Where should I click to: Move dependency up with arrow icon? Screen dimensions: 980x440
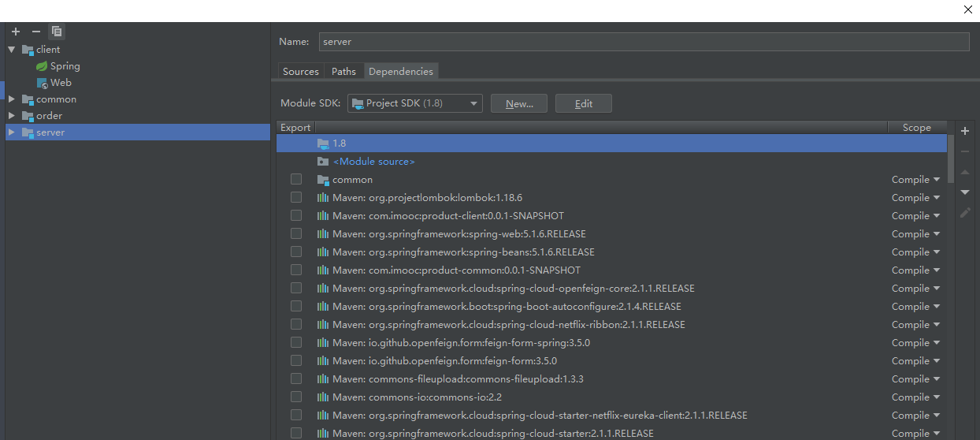click(x=965, y=172)
